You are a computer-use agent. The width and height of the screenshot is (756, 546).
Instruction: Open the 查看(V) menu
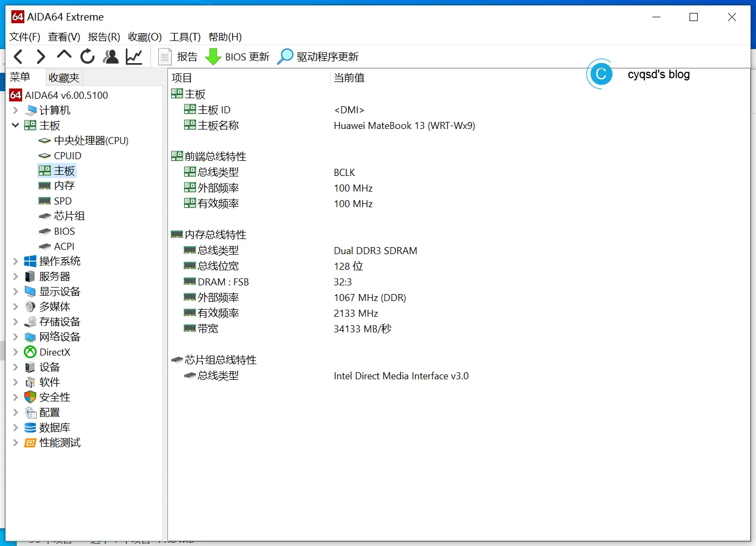coord(64,37)
